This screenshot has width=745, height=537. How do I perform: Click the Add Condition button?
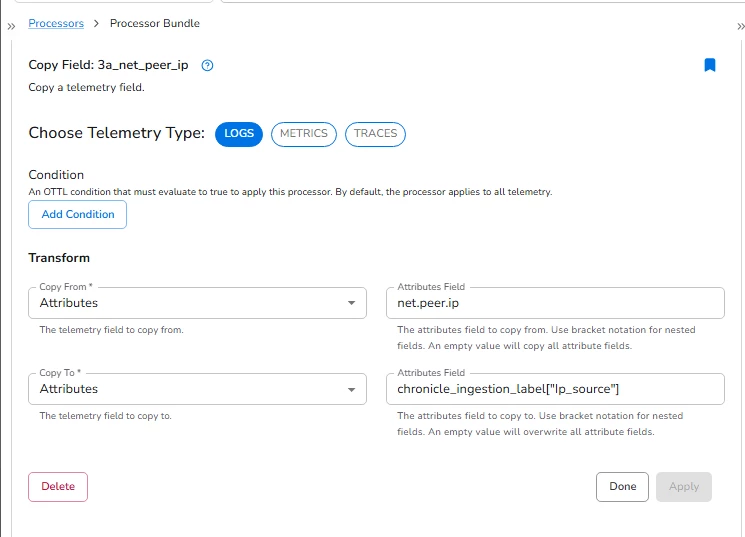coord(77,214)
